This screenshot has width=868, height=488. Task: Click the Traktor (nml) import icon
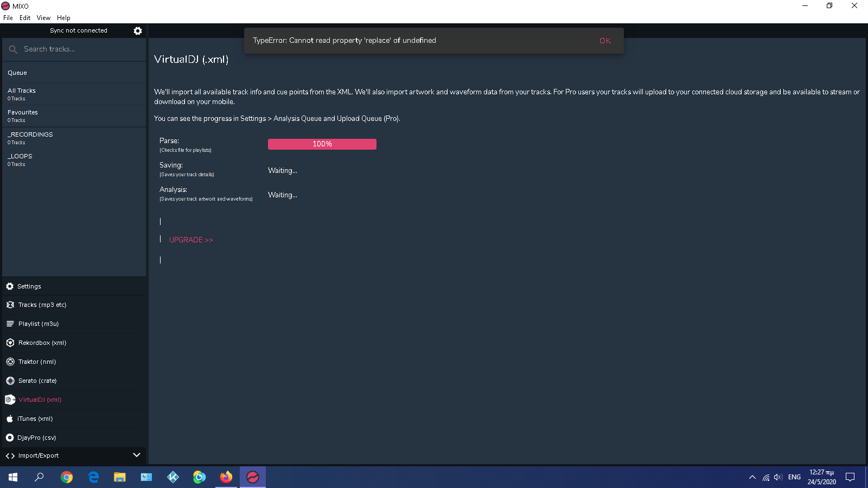pyautogui.click(x=10, y=362)
